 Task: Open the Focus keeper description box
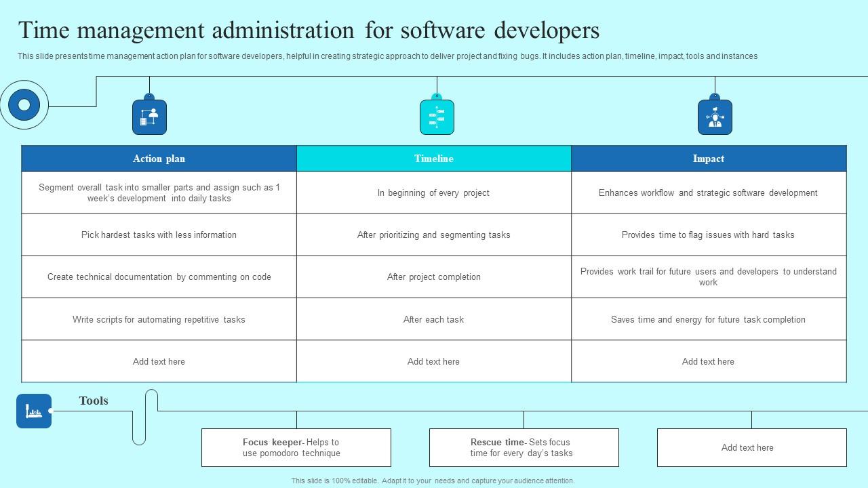[296, 447]
